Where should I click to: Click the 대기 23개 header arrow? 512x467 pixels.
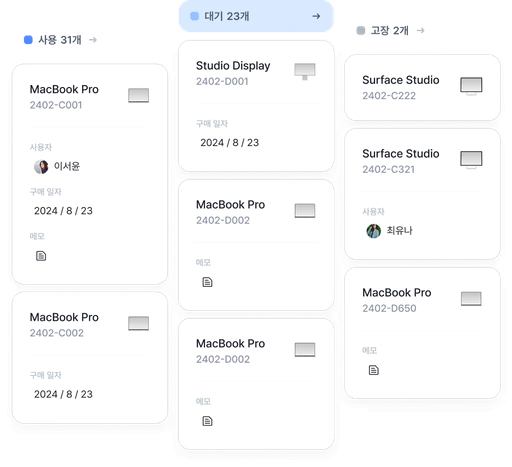(x=316, y=16)
